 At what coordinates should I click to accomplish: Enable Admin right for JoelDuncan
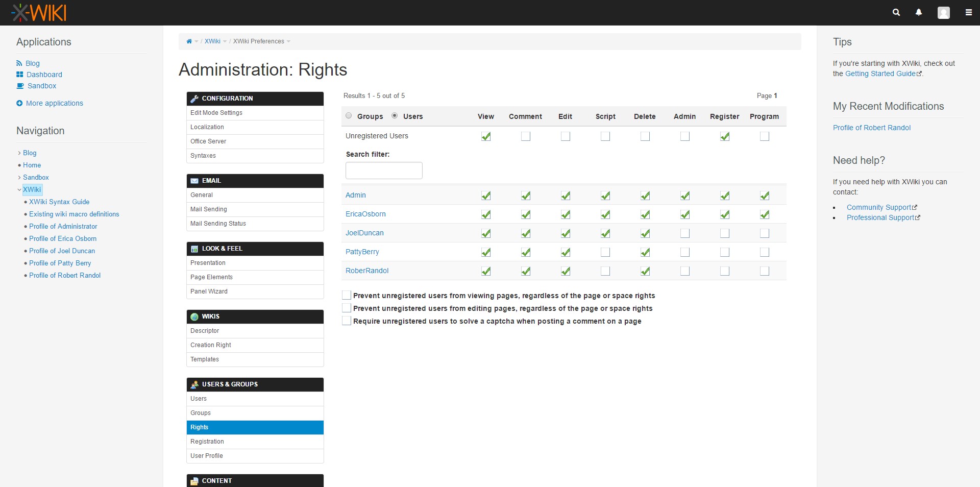[x=685, y=233]
